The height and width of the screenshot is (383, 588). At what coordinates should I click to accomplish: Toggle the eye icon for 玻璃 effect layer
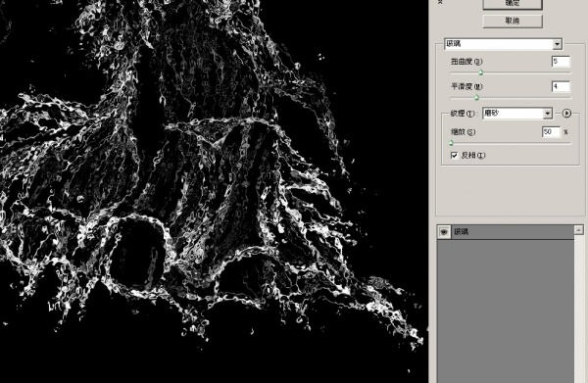(444, 232)
